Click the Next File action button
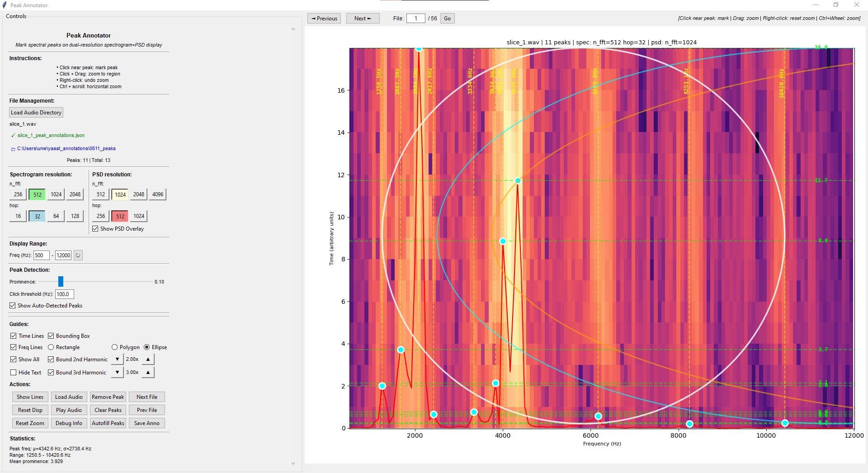This screenshot has height=473, width=868. (147, 397)
